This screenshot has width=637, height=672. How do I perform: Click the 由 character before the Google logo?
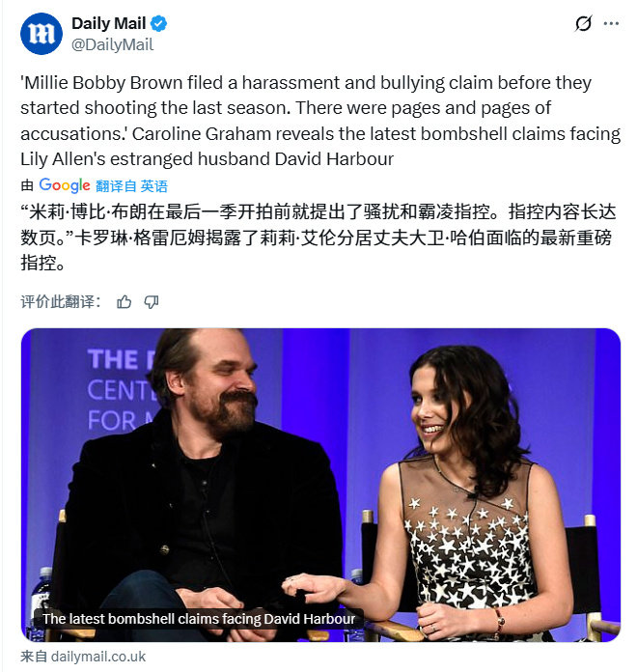point(27,185)
